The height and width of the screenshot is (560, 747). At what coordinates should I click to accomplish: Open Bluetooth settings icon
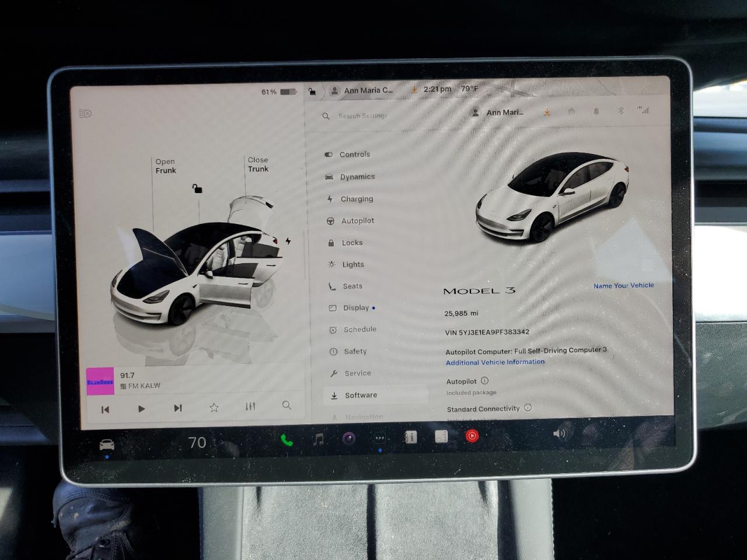(620, 111)
